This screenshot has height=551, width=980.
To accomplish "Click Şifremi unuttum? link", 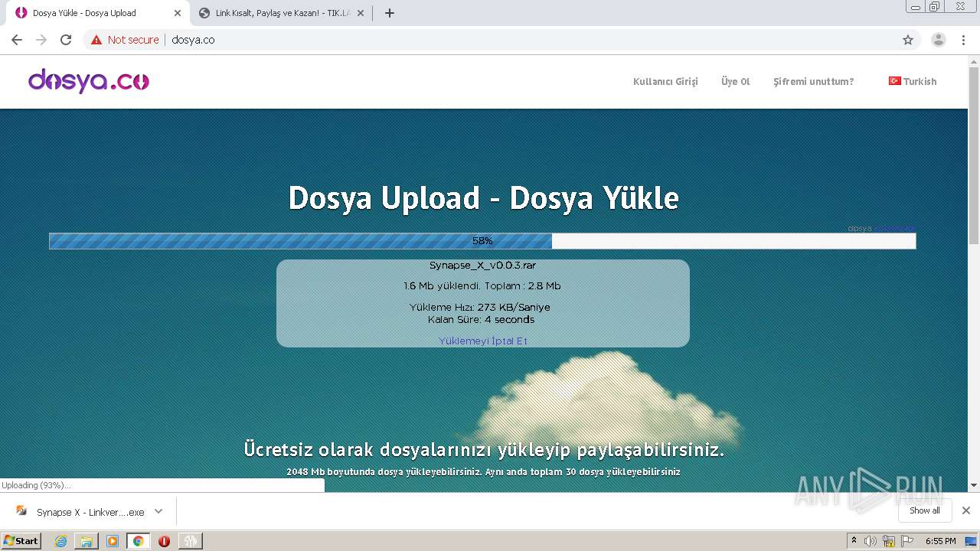I will click(813, 82).
